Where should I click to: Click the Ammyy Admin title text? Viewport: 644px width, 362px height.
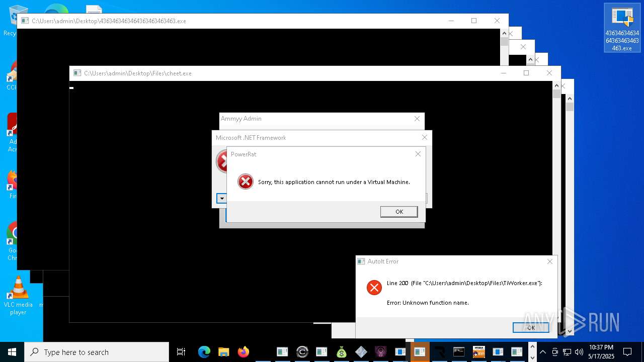pyautogui.click(x=241, y=119)
